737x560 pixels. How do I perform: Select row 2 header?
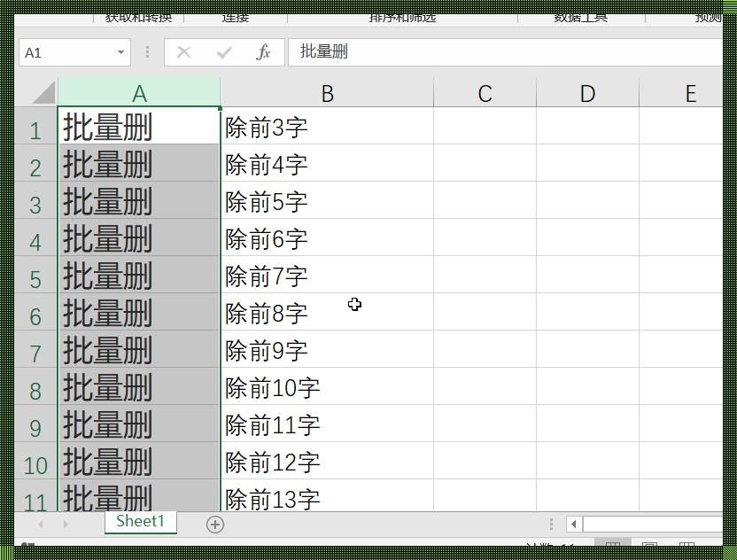point(35,163)
